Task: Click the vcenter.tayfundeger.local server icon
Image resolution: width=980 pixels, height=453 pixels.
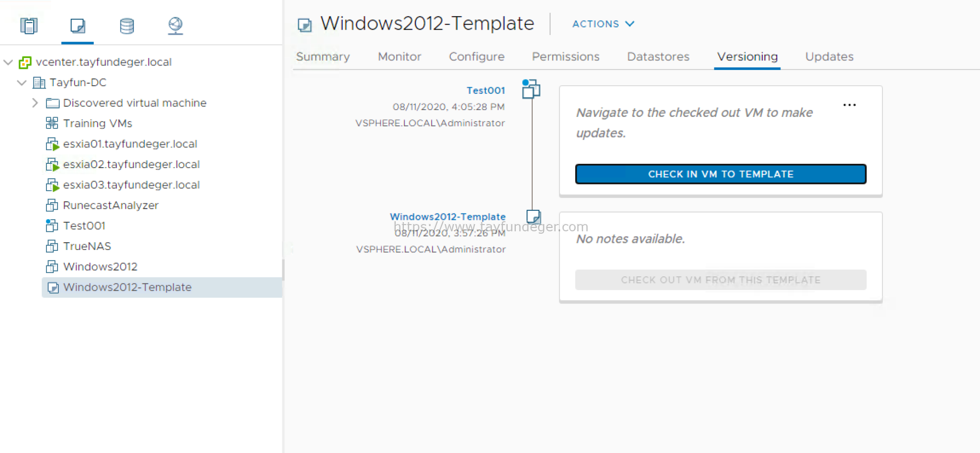Action: [25, 62]
